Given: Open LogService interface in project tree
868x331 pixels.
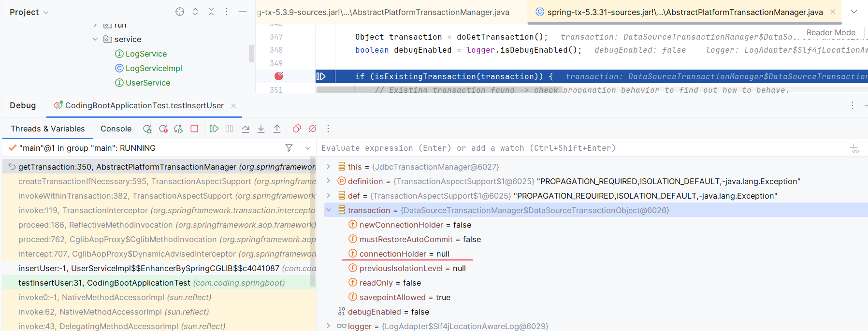Looking at the screenshot, I should point(146,54).
